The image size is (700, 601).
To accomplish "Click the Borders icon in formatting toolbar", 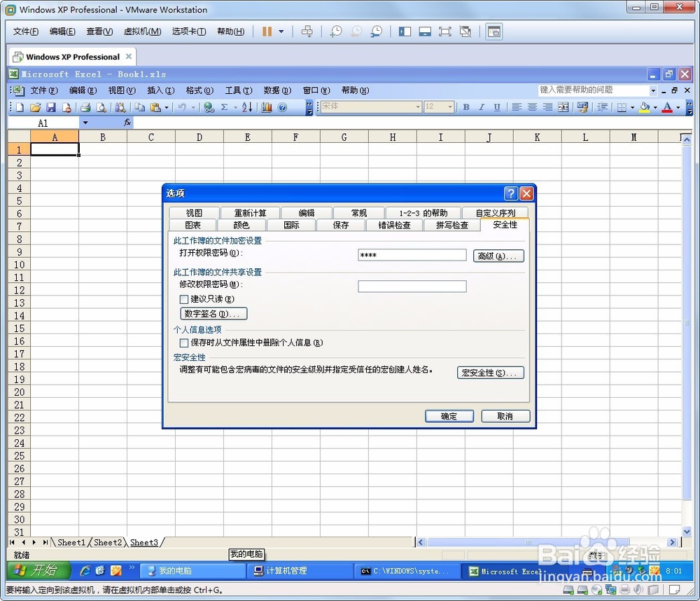I will click(622, 107).
